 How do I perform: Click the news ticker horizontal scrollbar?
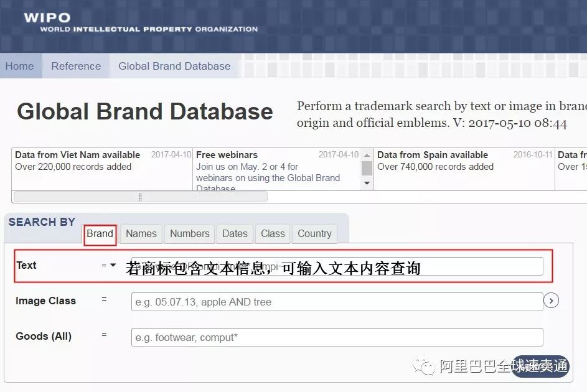coord(141,197)
